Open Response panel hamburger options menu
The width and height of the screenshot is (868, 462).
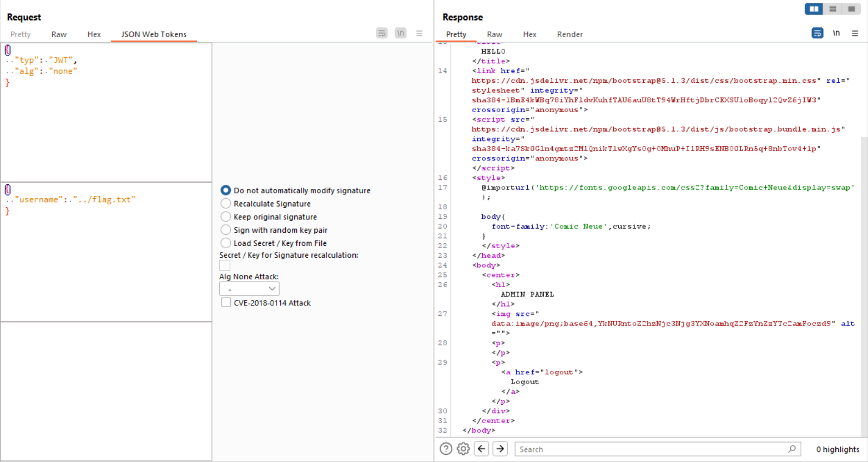click(x=855, y=33)
